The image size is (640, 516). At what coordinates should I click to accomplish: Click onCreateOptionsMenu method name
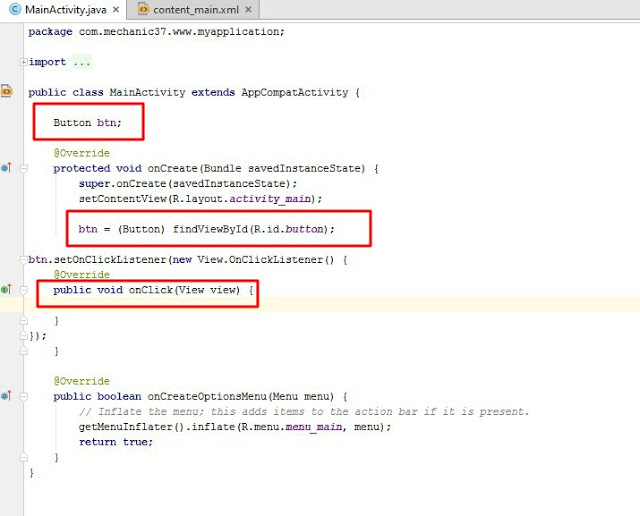207,396
